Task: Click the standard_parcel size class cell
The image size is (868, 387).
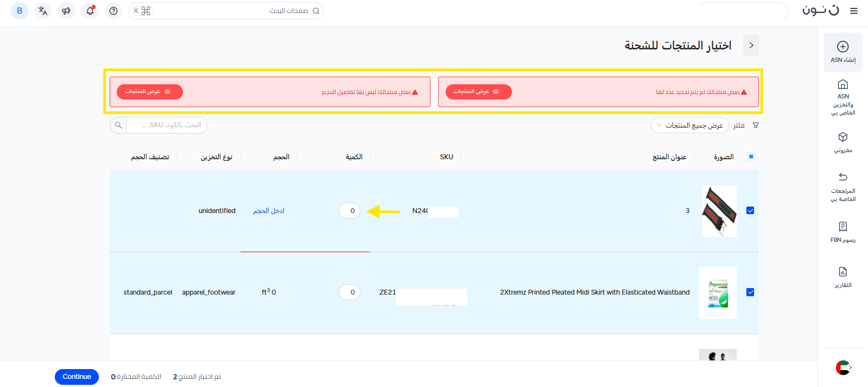Action: click(148, 292)
